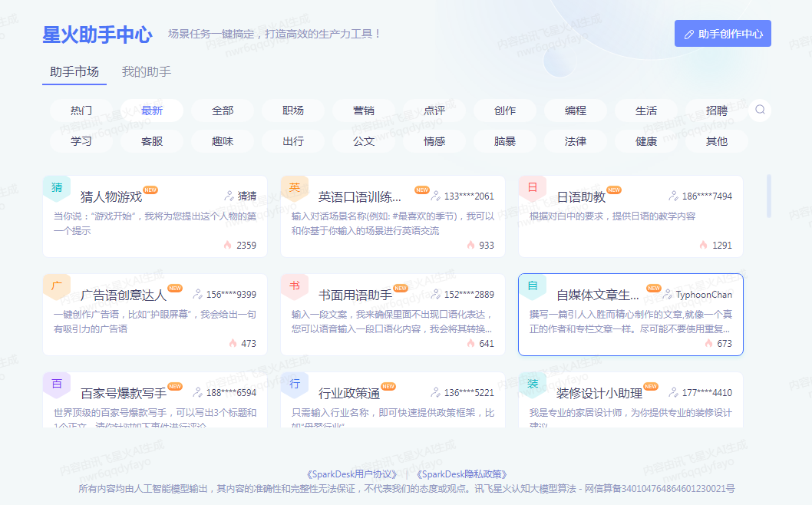Screen dimensions: 812x505
Task: Switch to the 我的助手 tab
Action: pos(147,71)
